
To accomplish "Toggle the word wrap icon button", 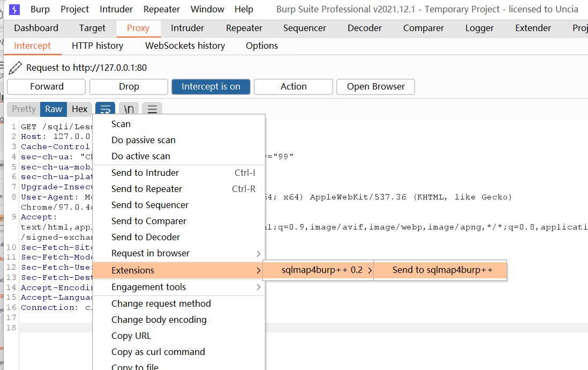I will pyautogui.click(x=105, y=109).
